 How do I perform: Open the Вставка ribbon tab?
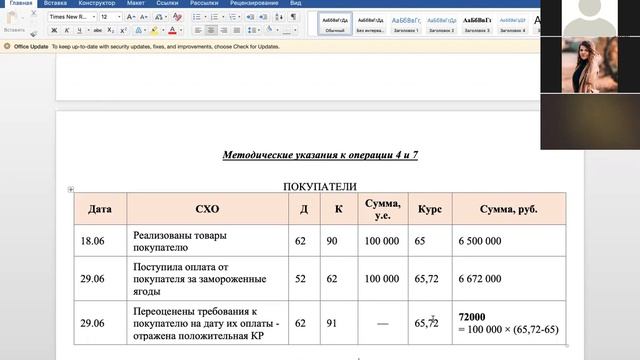55,3
